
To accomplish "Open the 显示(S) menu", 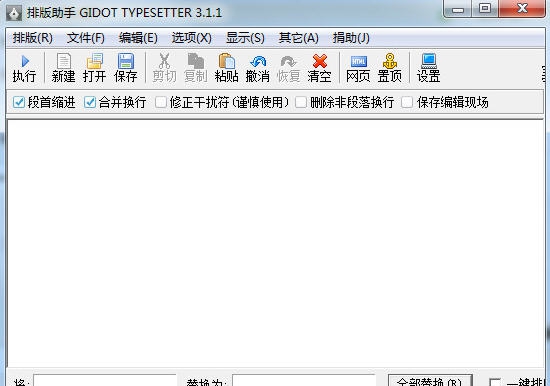I will coord(245,38).
